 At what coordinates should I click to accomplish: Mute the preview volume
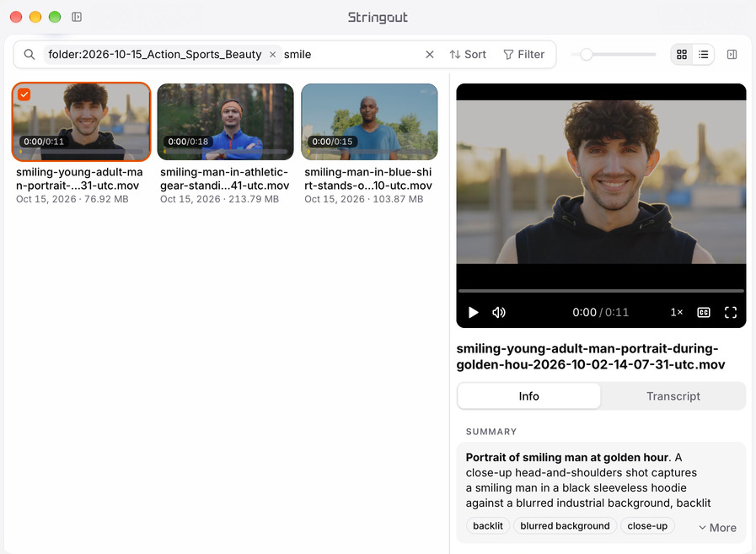[x=499, y=312]
